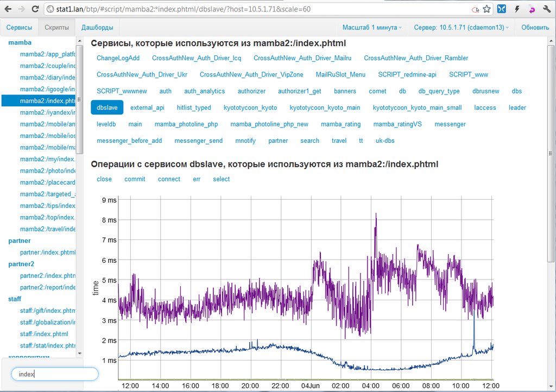Open the pink swirl extension icon
The width and height of the screenshot is (556, 392).
(532, 9)
